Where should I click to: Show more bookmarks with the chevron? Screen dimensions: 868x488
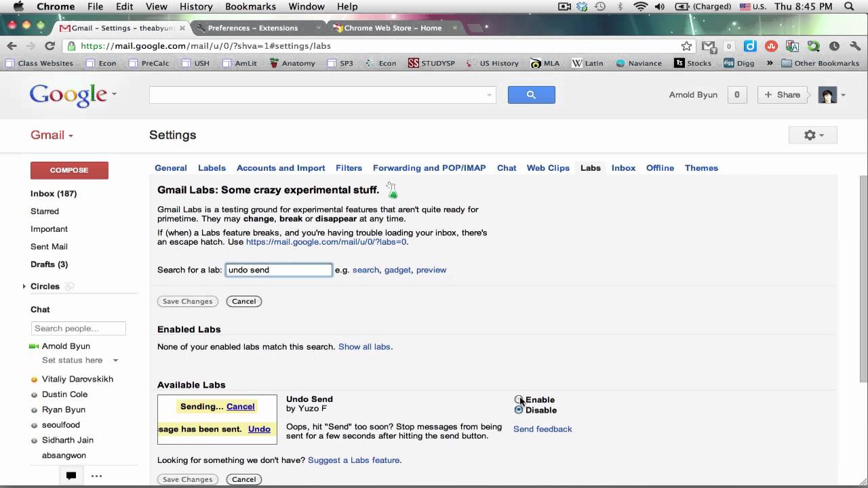coord(770,63)
